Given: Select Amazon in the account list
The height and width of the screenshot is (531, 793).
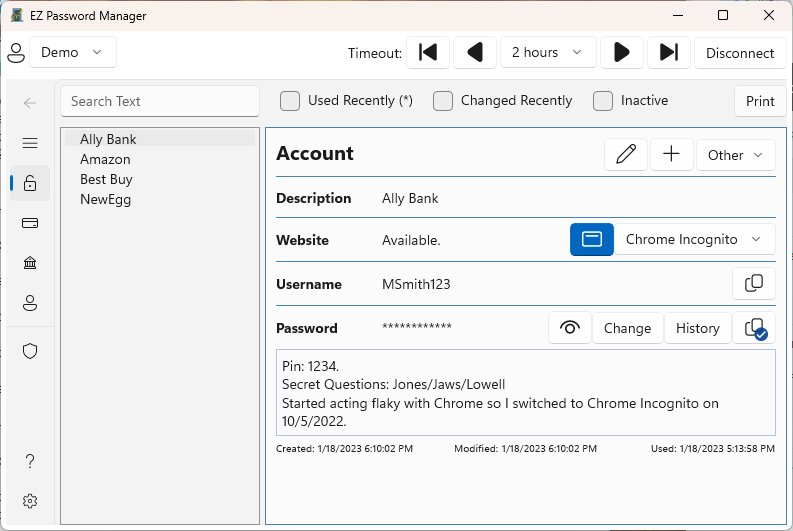Looking at the screenshot, I should point(105,159).
